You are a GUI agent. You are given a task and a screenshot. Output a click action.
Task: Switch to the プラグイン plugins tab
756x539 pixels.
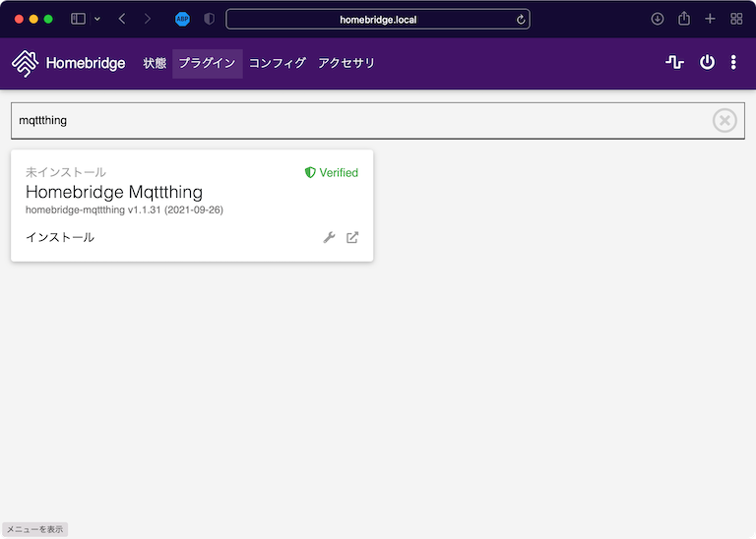click(207, 63)
